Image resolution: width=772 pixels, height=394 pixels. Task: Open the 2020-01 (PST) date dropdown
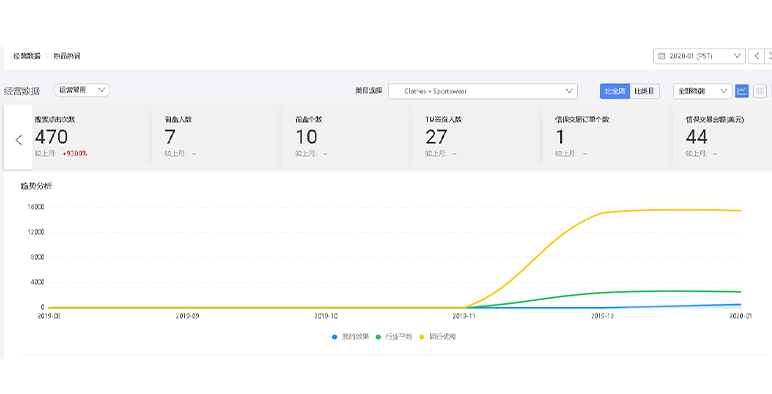(699, 56)
